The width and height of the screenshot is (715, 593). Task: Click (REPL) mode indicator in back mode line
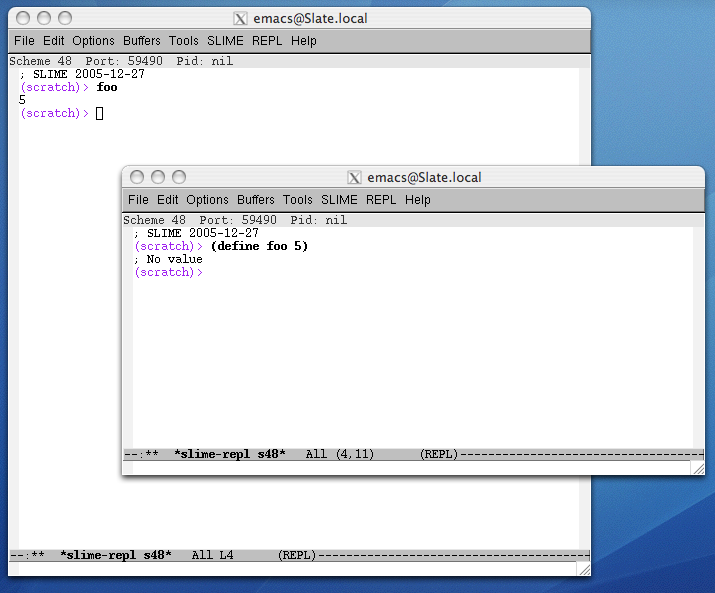point(297,555)
